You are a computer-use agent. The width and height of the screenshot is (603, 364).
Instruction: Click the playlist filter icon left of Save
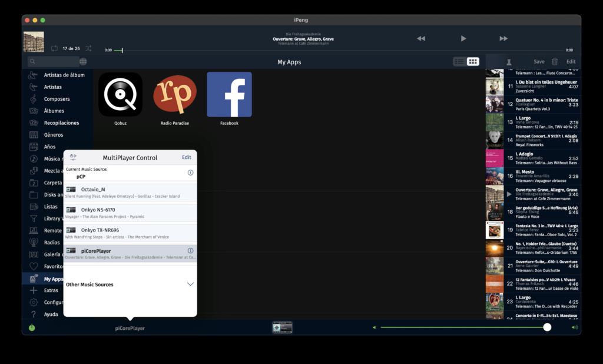pos(509,62)
